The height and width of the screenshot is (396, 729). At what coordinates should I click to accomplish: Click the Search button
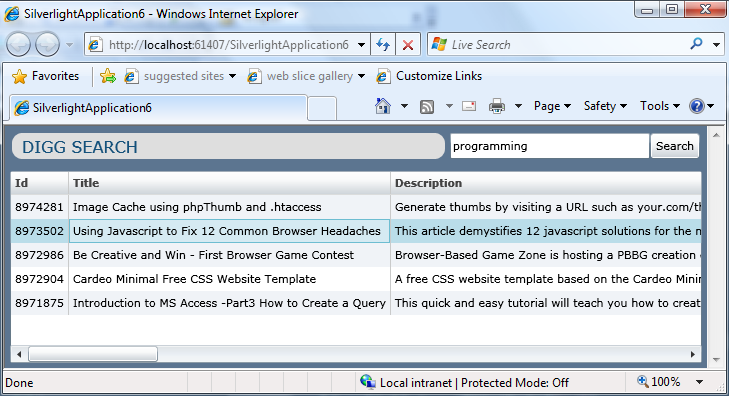(675, 146)
